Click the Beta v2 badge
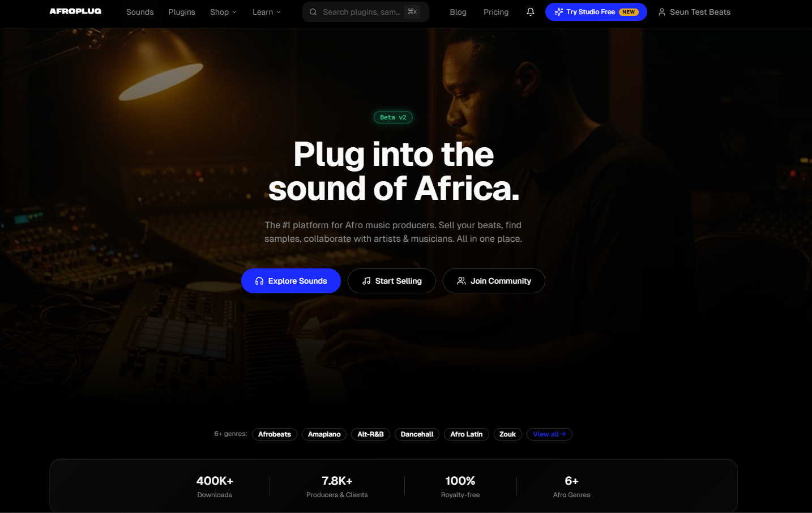Image resolution: width=812 pixels, height=513 pixels. [393, 117]
